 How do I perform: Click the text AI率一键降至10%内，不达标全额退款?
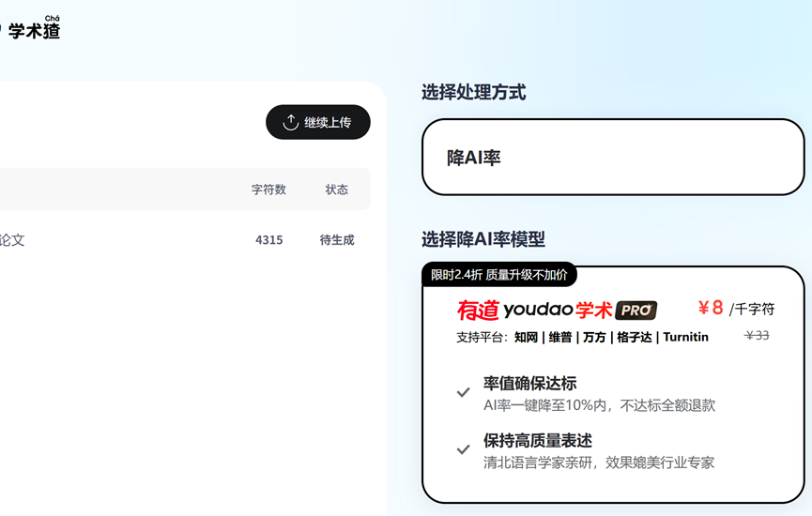[599, 405]
